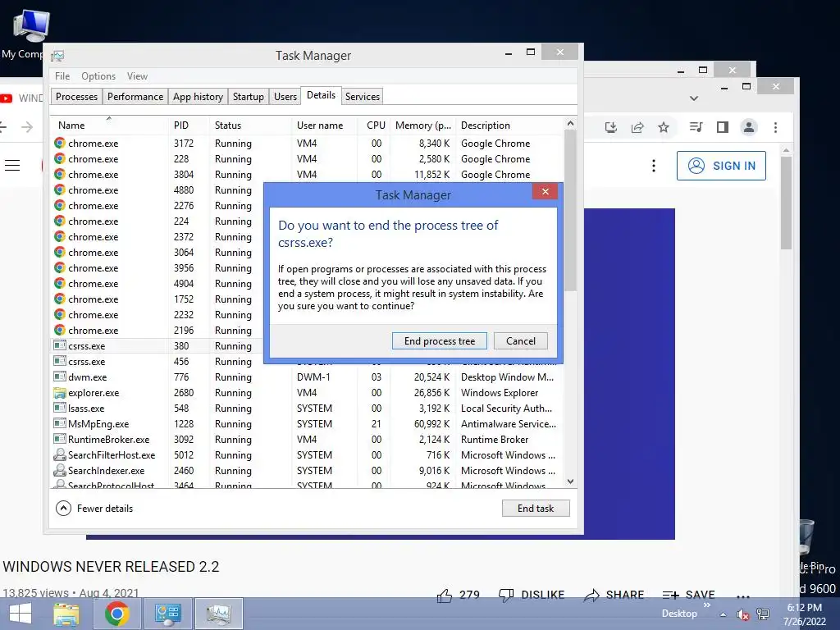Sort by the Description column header
The width and height of the screenshot is (840, 630).
click(509, 126)
